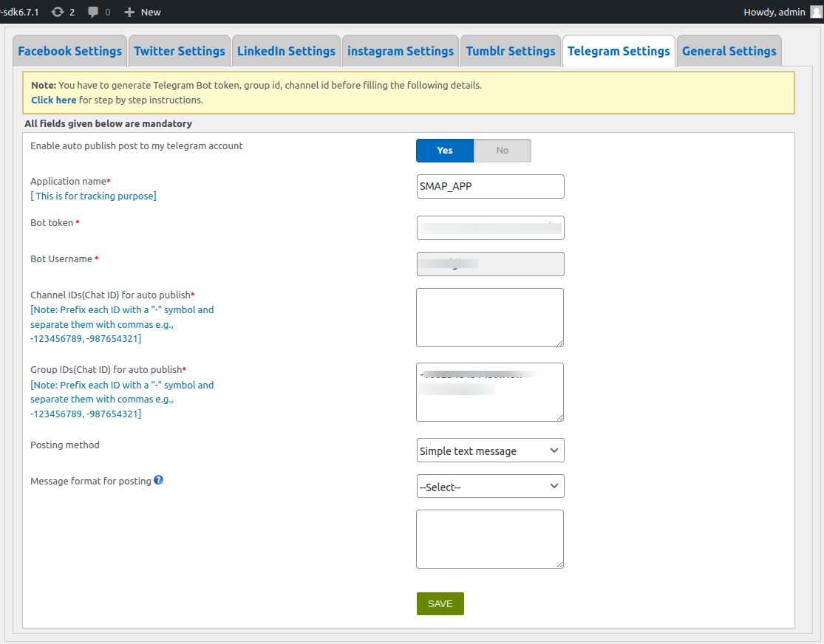Image resolution: width=824 pixels, height=644 pixels.
Task: Click the "All fields given below are mandatory" text
Action: coord(108,123)
